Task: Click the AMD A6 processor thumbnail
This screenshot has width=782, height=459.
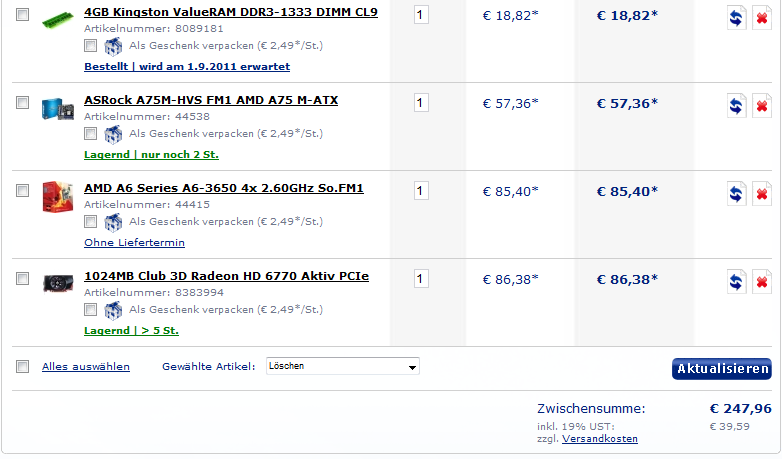Action: (x=58, y=197)
